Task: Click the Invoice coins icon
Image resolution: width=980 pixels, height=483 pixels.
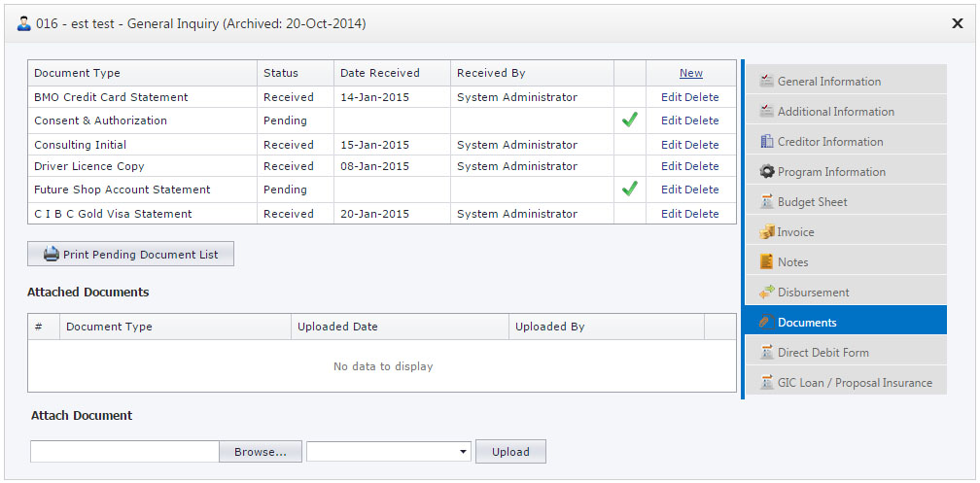Action: coord(766,232)
